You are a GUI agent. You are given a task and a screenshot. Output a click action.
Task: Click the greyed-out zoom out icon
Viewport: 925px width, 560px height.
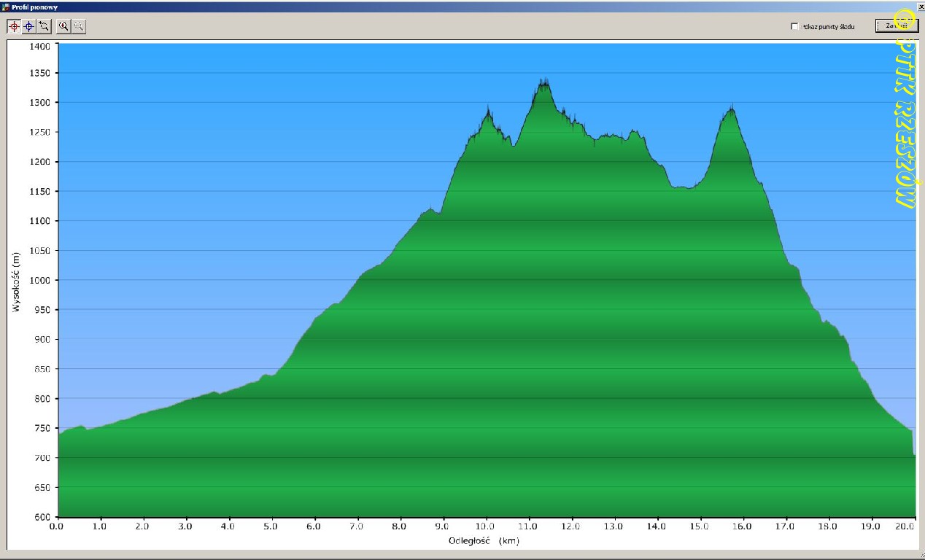[79, 26]
